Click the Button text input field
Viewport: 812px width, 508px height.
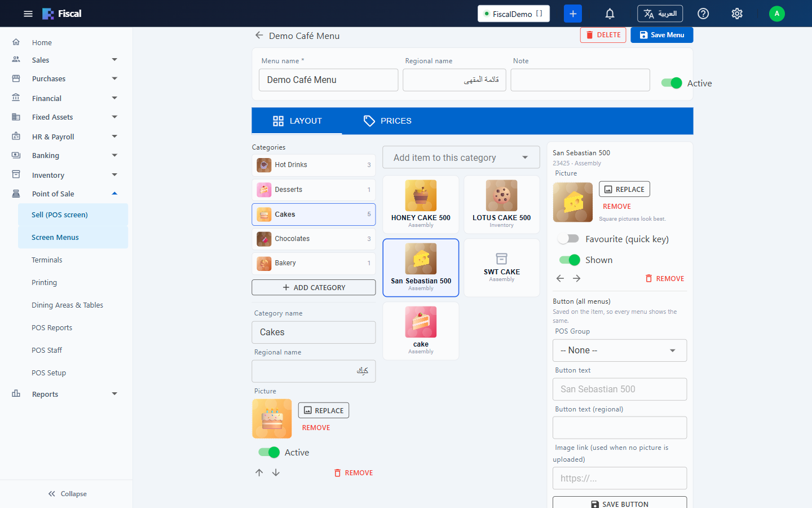tap(620, 389)
